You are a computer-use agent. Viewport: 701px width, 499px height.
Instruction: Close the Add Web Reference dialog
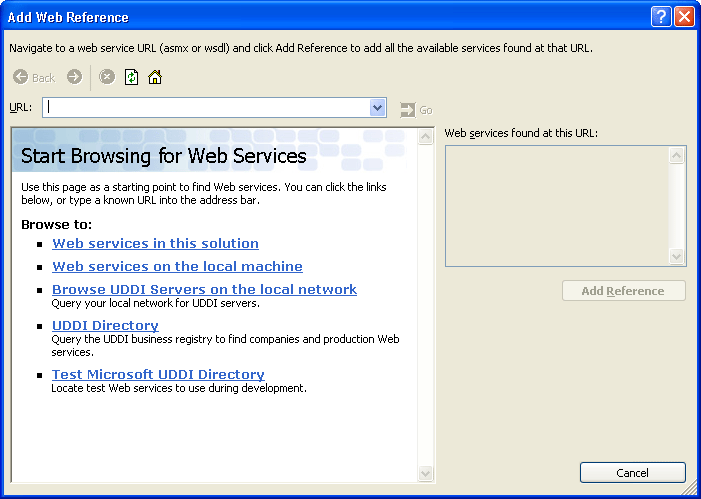[x=684, y=17]
